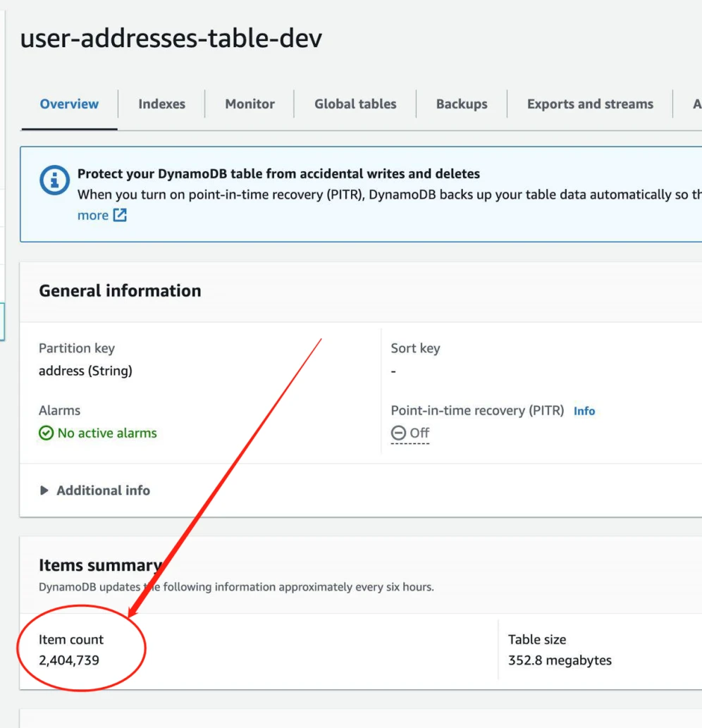Click the external-link icon beside 'more'
The image size is (702, 728).
click(120, 215)
